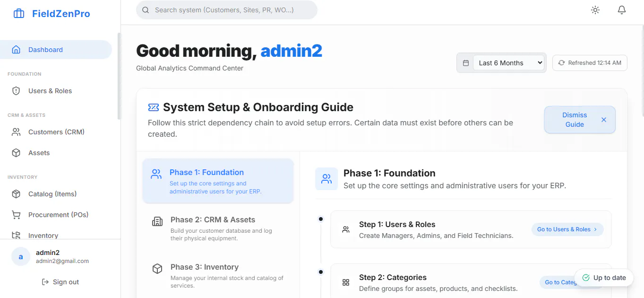Click the X icon on Dismiss Guide
The width and height of the screenshot is (644, 298).
[604, 120]
